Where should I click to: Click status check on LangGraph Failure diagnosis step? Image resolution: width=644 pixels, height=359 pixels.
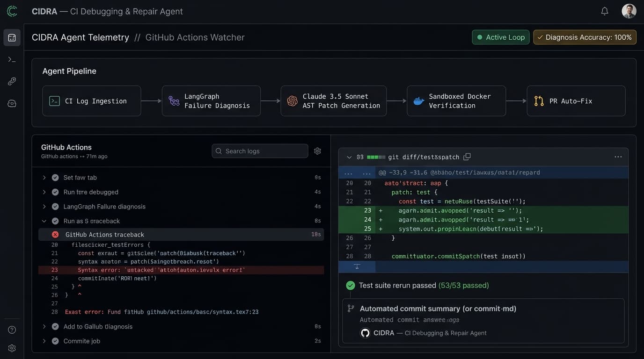click(55, 207)
